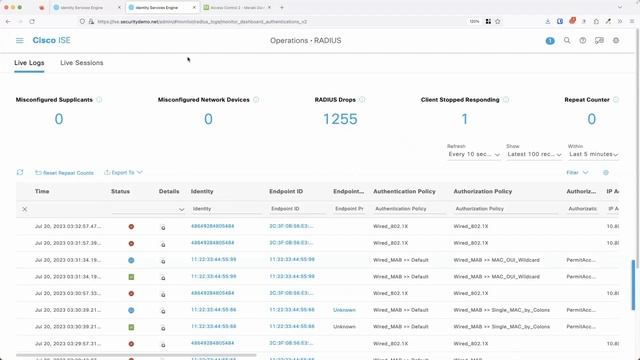Focus the Authorization Policy filter field
The image size is (640, 360).
[x=506, y=209]
